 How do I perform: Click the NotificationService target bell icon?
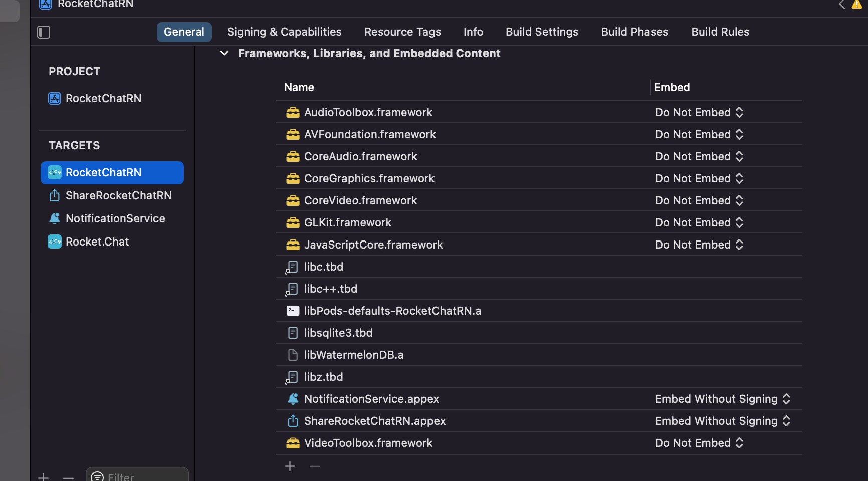click(x=55, y=218)
